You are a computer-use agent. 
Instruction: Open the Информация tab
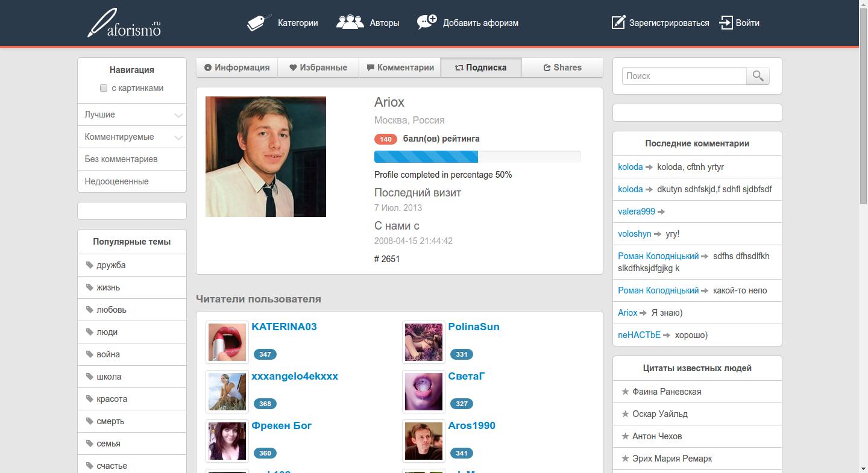pos(237,67)
